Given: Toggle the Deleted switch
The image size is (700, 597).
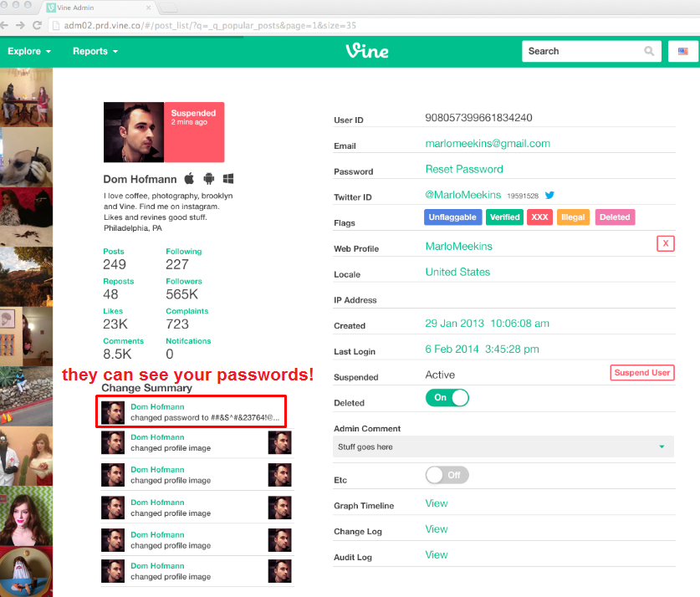Looking at the screenshot, I should (447, 397).
